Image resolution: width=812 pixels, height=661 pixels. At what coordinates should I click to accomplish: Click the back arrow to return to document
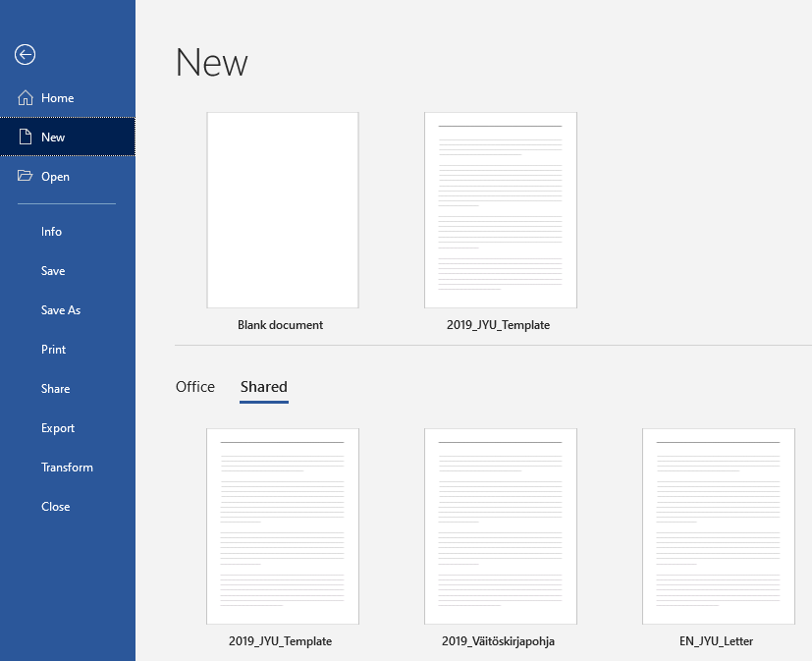coord(26,55)
